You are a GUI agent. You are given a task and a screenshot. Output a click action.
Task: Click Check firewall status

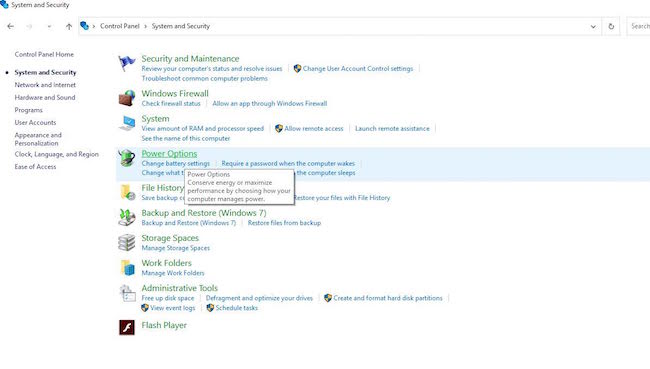[171, 104]
